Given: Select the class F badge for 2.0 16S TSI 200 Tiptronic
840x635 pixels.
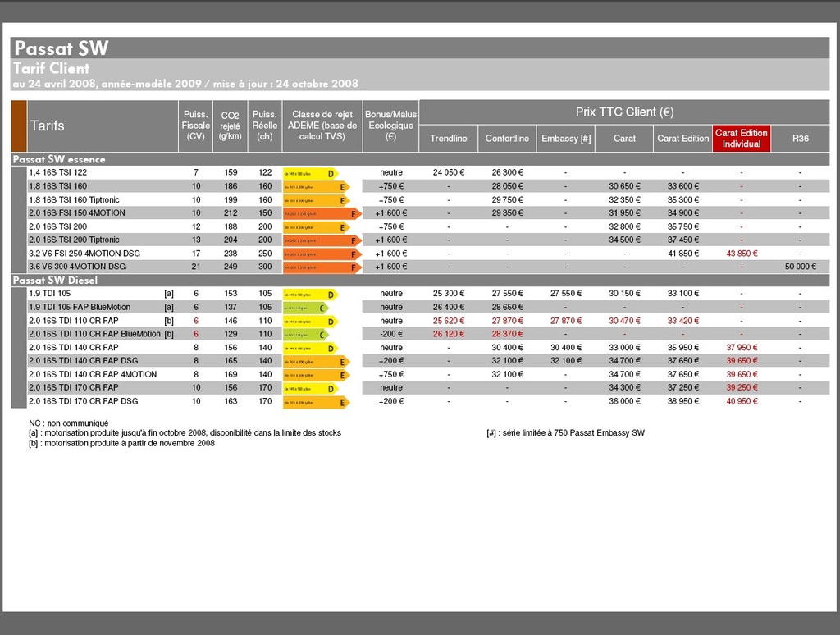Looking at the screenshot, I should (322, 240).
